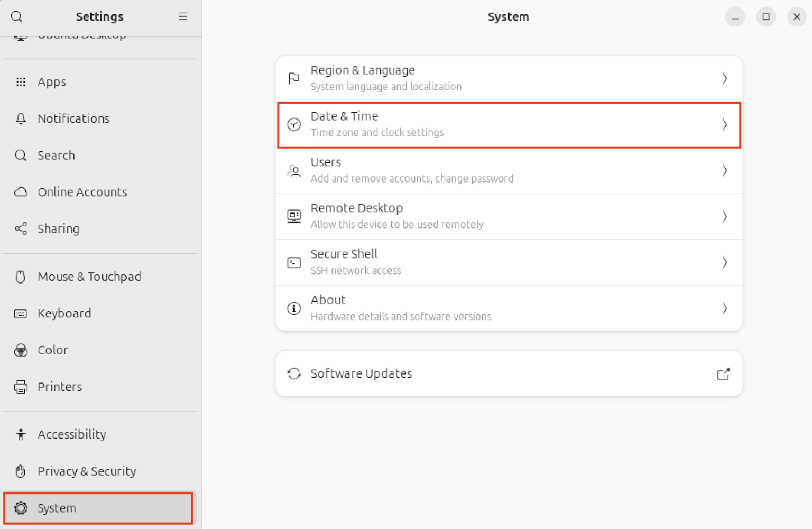The width and height of the screenshot is (812, 529).
Task: Click the Users account icon
Action: point(294,170)
